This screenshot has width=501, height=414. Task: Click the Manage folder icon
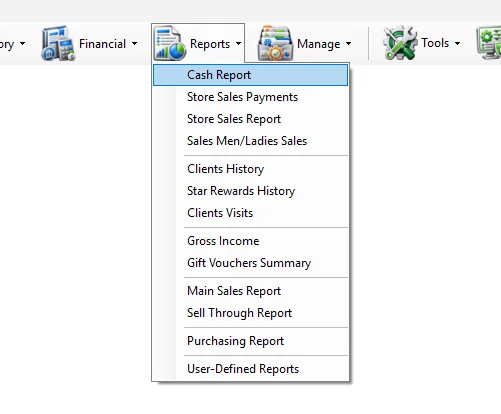tap(275, 43)
